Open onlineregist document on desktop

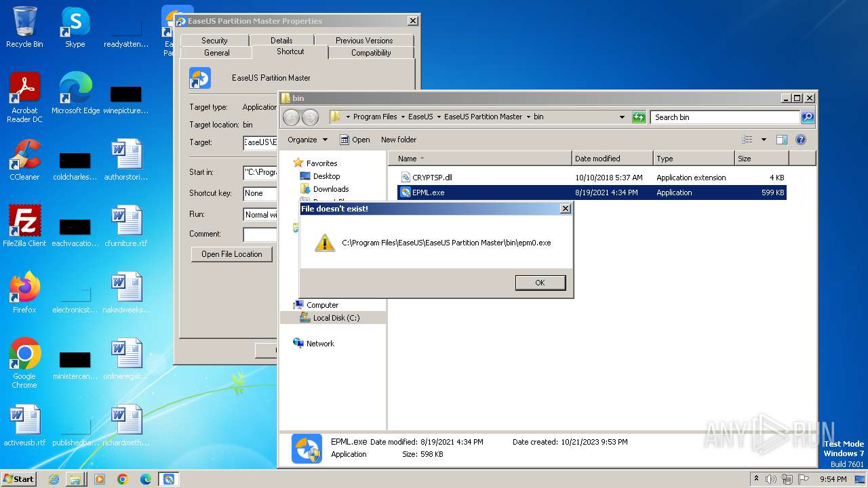pos(126,359)
